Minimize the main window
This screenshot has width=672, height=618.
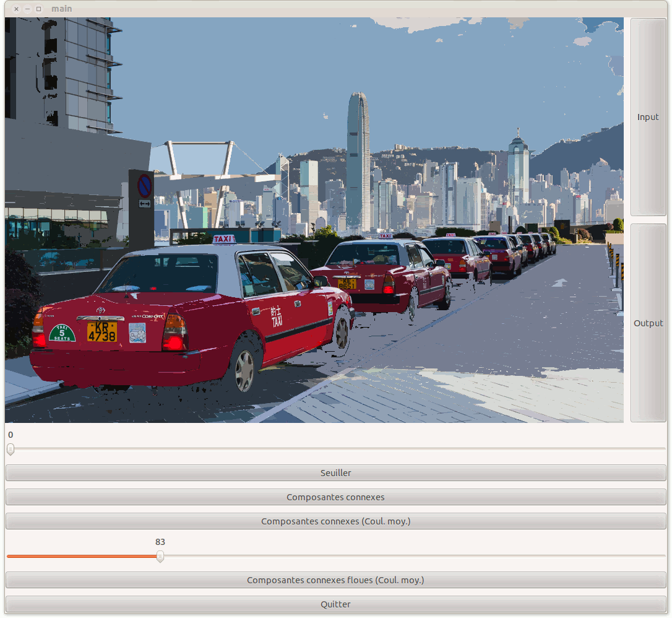[27, 9]
